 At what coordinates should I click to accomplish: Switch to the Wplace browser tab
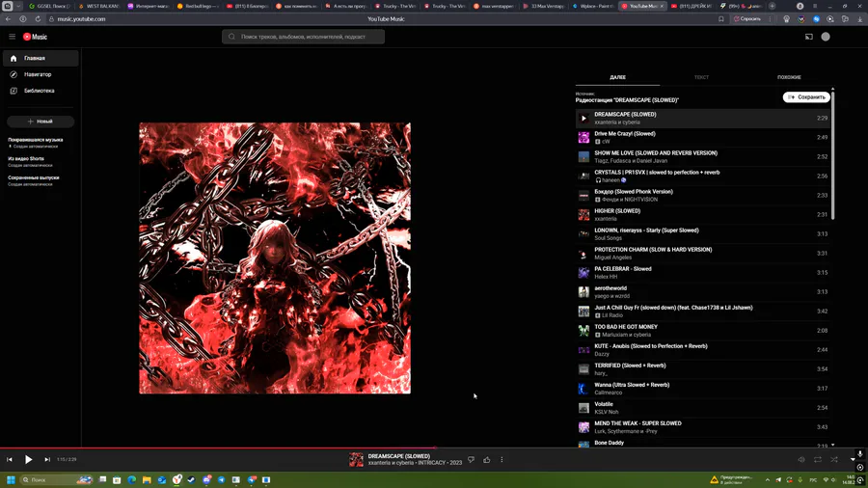592,6
